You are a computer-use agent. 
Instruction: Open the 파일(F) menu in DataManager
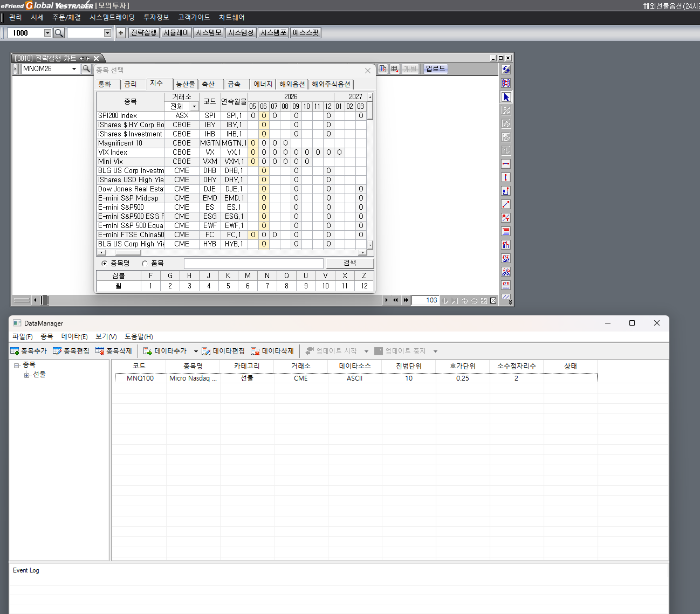23,336
